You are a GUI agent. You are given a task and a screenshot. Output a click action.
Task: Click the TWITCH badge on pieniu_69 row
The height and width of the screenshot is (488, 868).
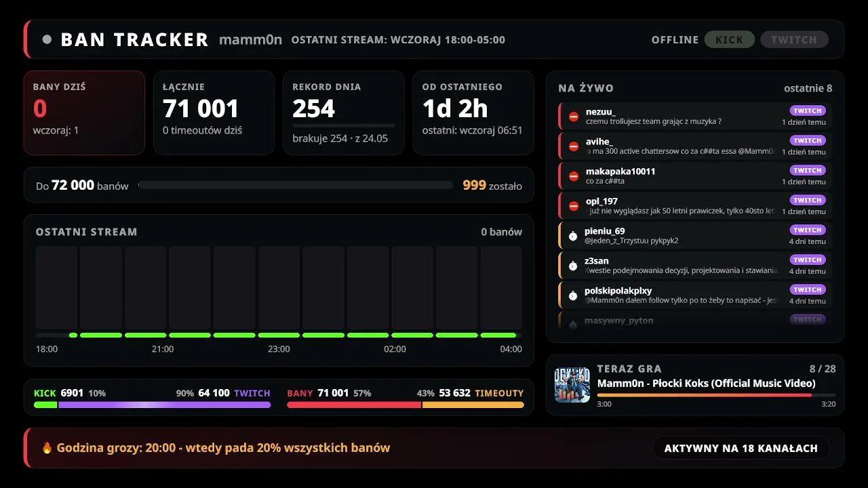tap(808, 230)
